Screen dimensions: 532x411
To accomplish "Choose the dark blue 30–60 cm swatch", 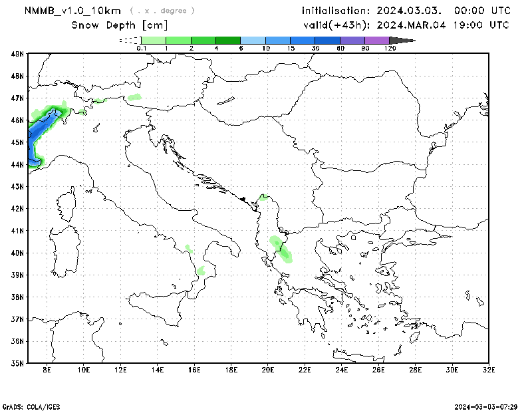I will [328, 41].
